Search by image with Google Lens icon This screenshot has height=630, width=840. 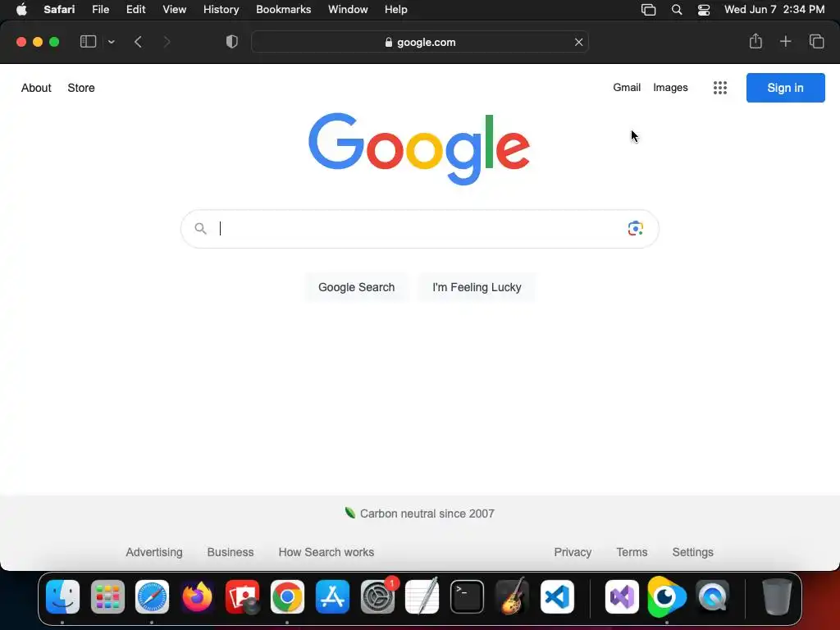(636, 228)
